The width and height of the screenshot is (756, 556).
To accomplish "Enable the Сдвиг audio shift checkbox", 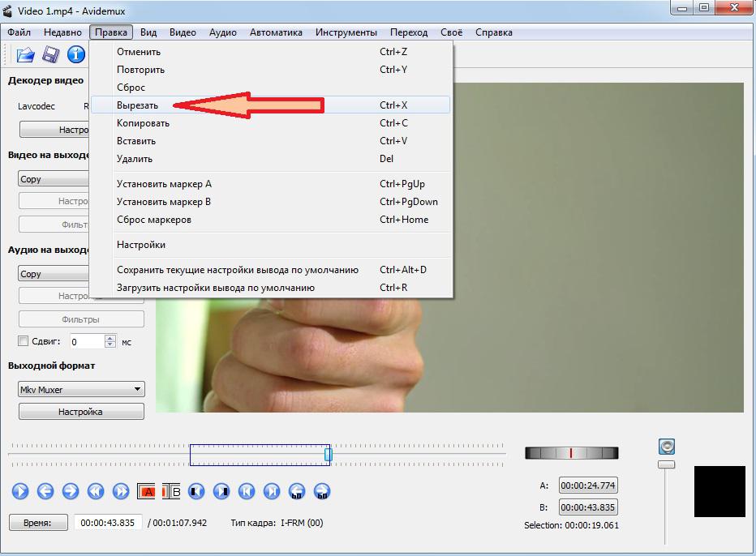I will 23,341.
